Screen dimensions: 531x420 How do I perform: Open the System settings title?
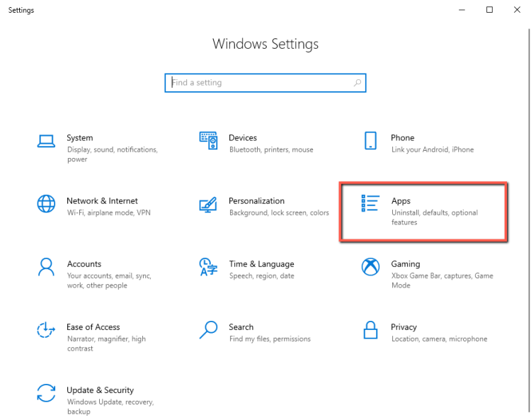(79, 138)
